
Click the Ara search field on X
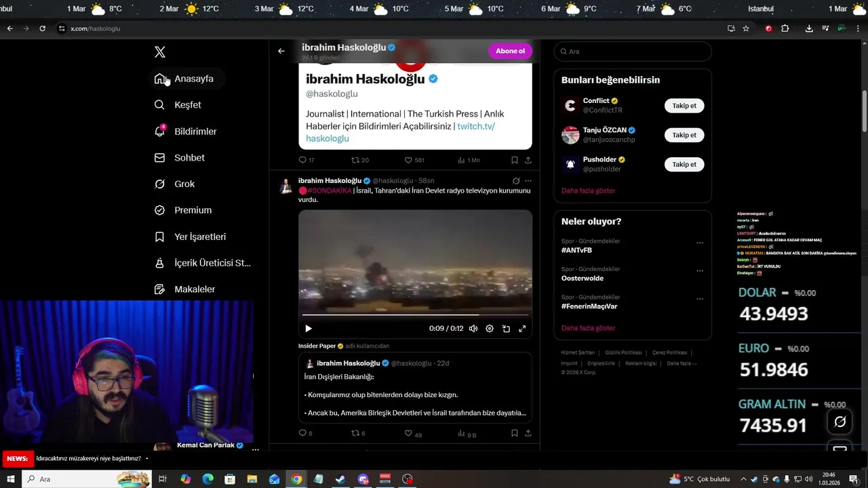coord(633,52)
